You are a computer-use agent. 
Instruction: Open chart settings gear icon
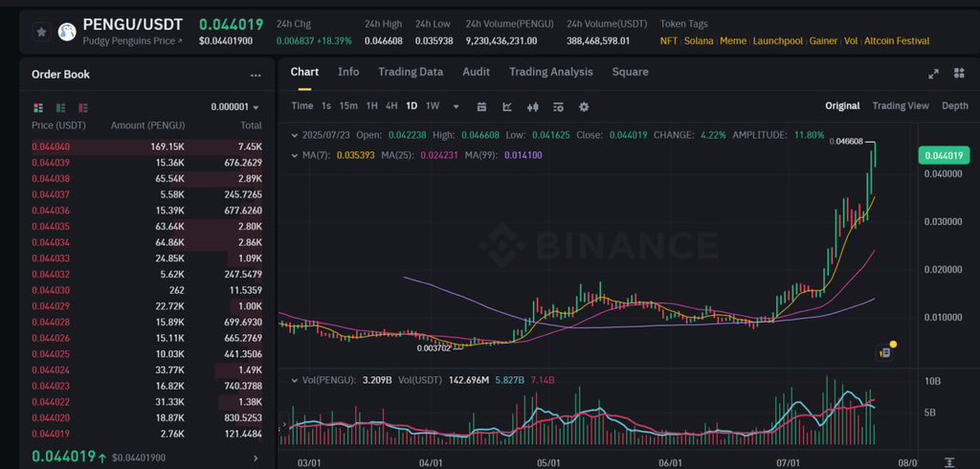point(584,107)
